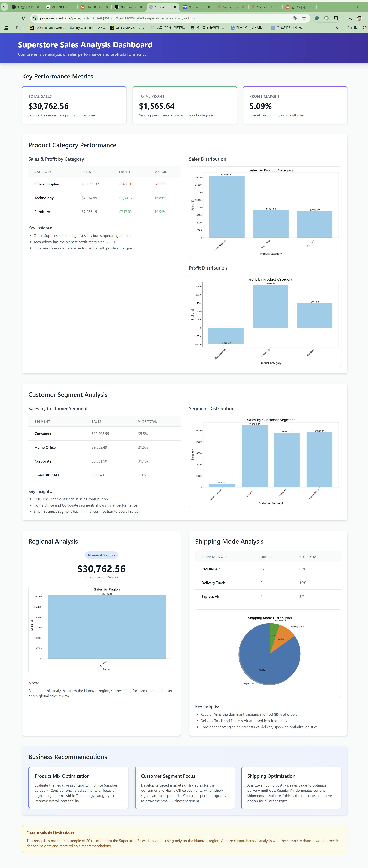Open the AI bookmarks folder
The image size is (368, 868).
click(21, 28)
